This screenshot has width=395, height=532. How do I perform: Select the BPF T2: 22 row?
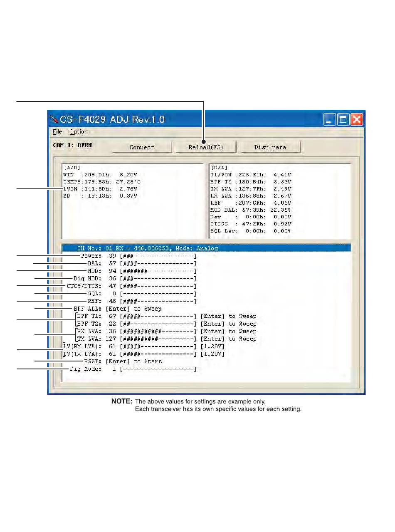(166, 324)
